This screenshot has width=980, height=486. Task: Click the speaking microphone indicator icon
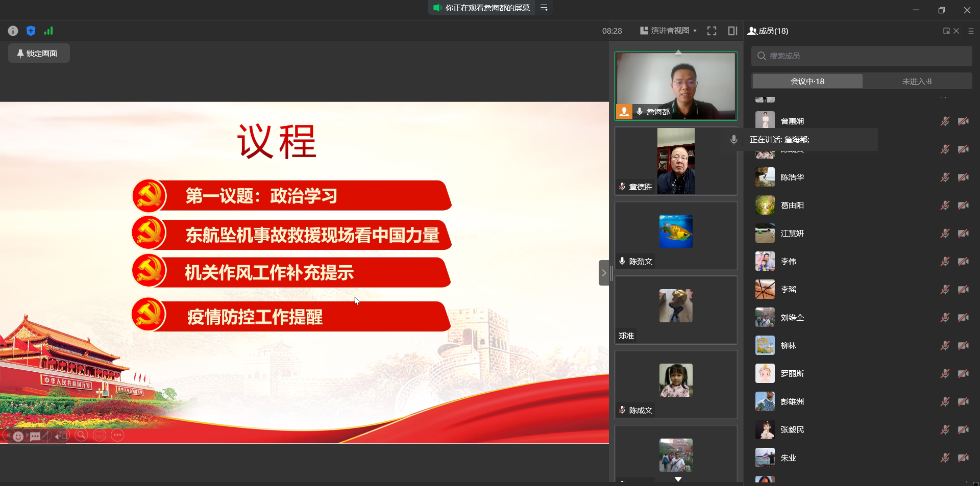(733, 140)
